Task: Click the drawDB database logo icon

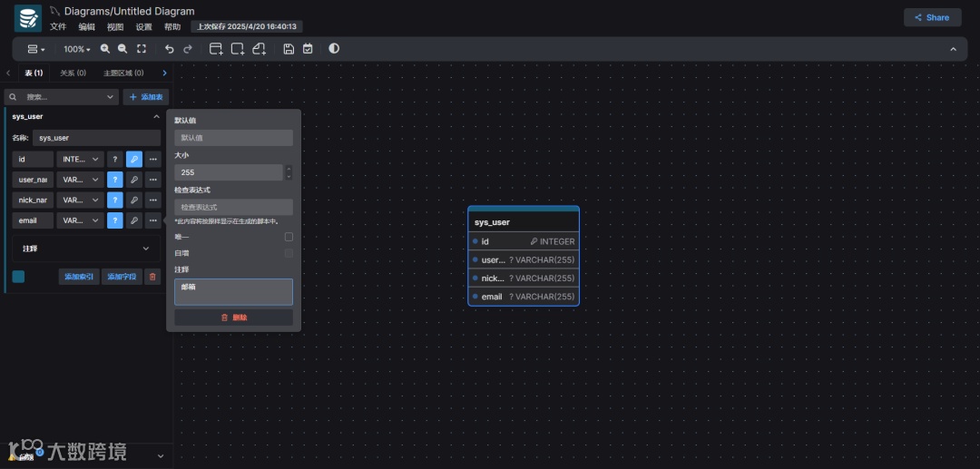Action: tap(28, 18)
